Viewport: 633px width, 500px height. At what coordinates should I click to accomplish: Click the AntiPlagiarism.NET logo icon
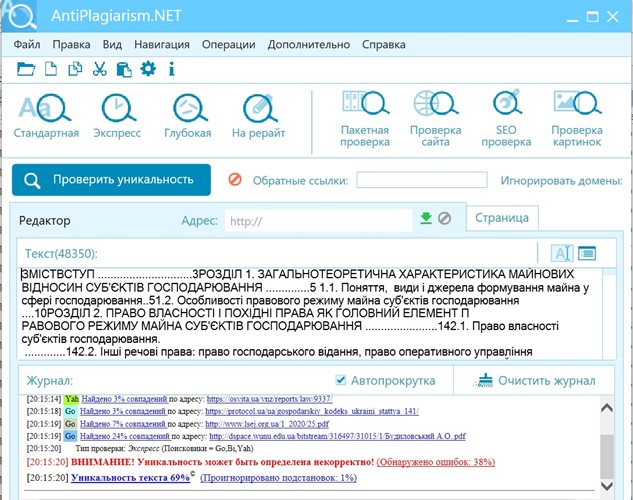point(20,16)
